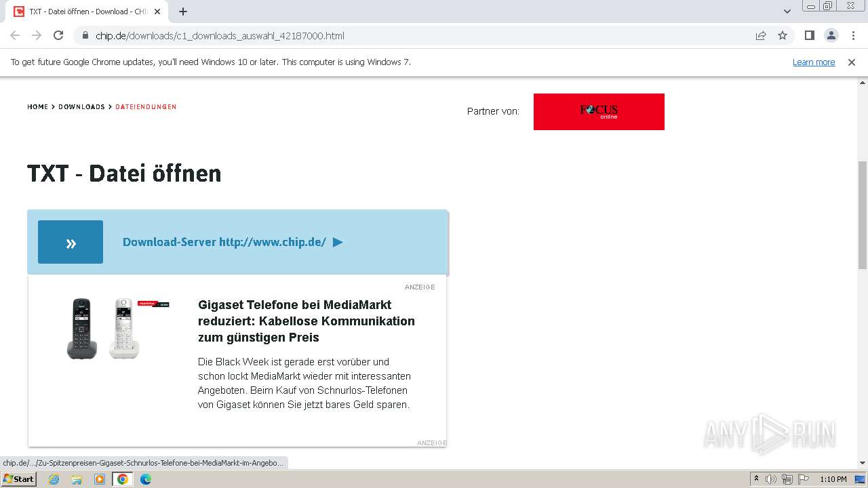Open the Learn more link
Screen dimensions: 868x488
pos(814,62)
